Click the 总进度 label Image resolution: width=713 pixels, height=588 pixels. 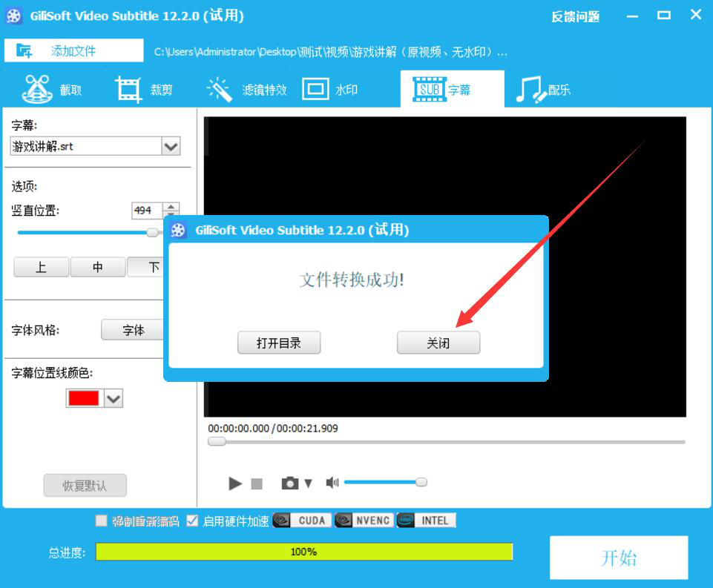67,553
